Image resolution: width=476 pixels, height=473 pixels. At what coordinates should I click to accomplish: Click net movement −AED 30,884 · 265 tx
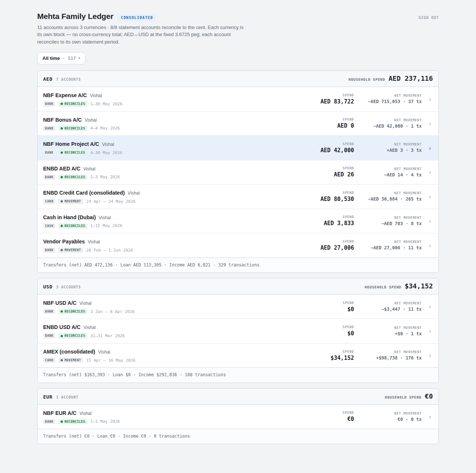pos(395,199)
